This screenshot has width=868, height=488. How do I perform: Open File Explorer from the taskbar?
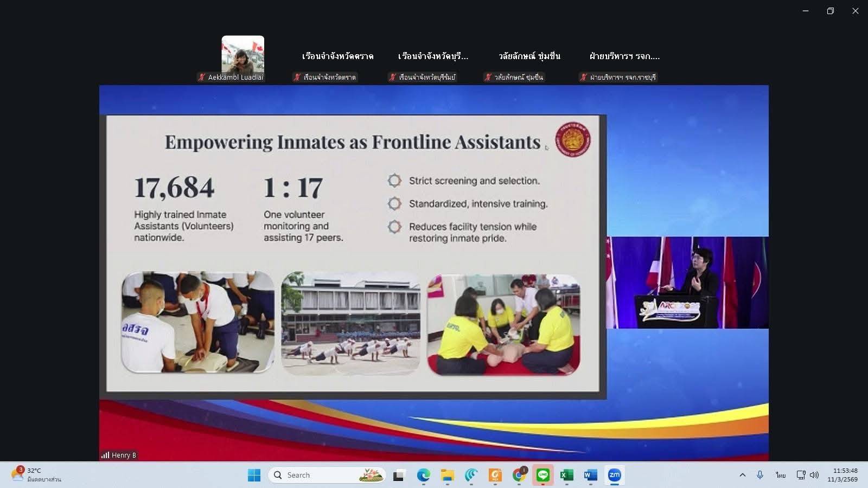(447, 475)
